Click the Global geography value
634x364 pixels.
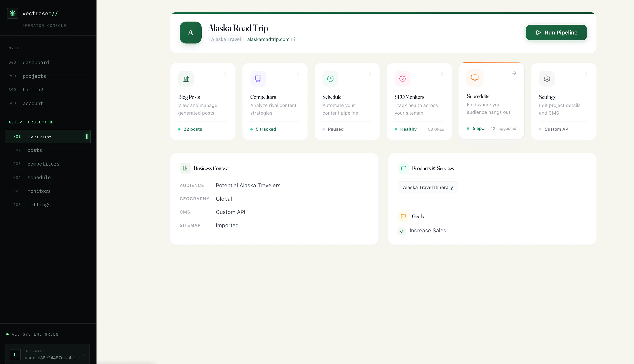224,199
